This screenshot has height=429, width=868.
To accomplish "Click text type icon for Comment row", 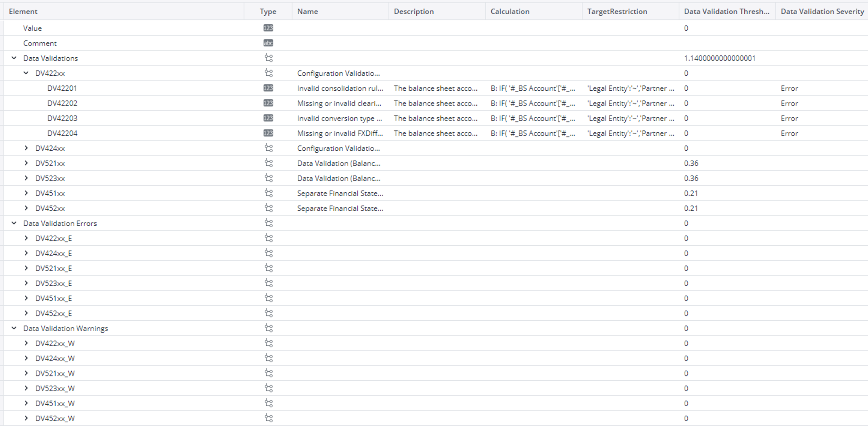I will coord(268,43).
